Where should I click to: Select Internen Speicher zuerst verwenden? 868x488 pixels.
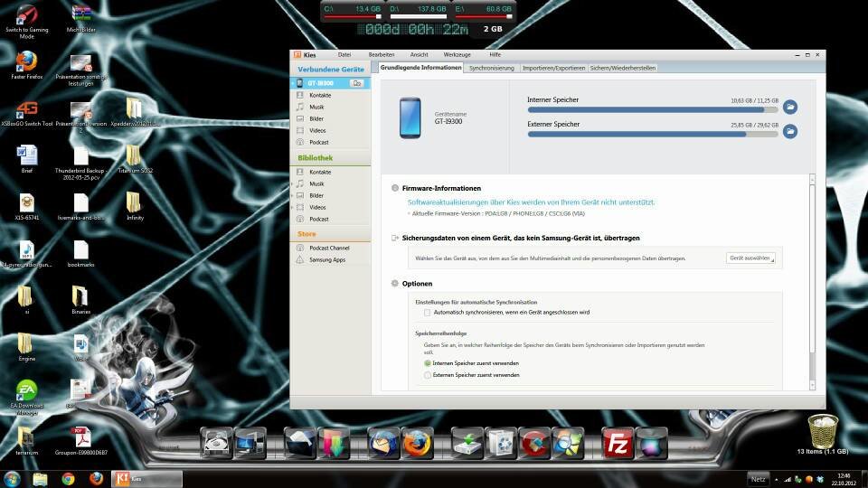[428, 363]
